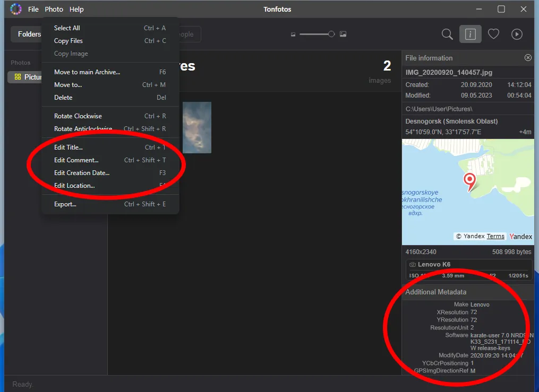Viewport: 539px width, 392px height.
Task: Click the camera icon beside Lenovo K6
Action: pos(412,264)
